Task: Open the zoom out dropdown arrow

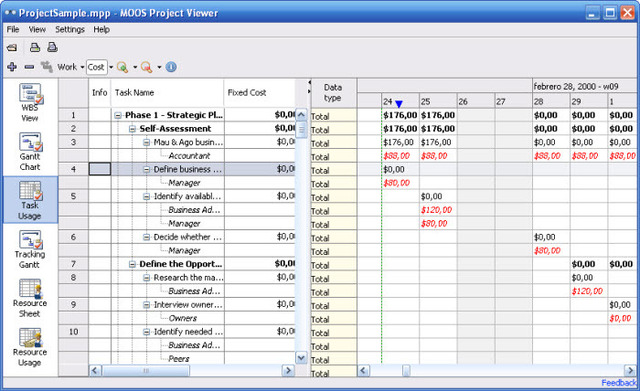Action: click(159, 67)
